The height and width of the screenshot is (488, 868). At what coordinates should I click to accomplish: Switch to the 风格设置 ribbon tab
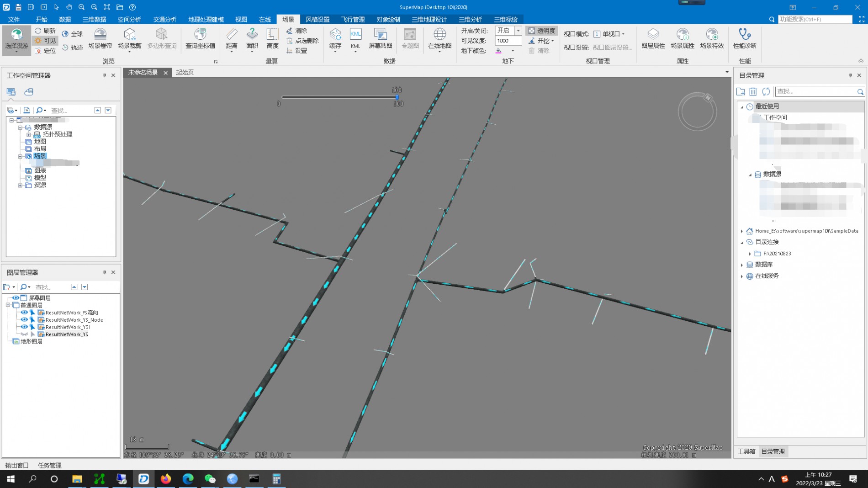tap(318, 19)
